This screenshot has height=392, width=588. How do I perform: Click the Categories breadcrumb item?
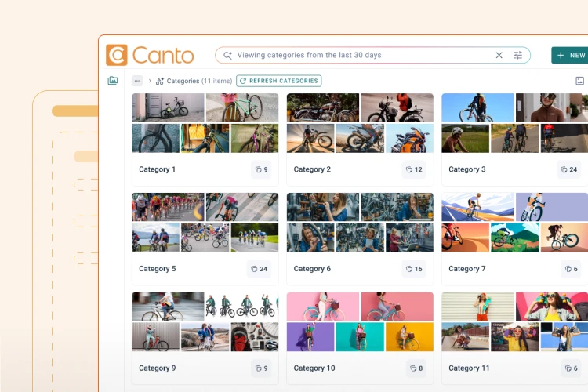tap(183, 81)
